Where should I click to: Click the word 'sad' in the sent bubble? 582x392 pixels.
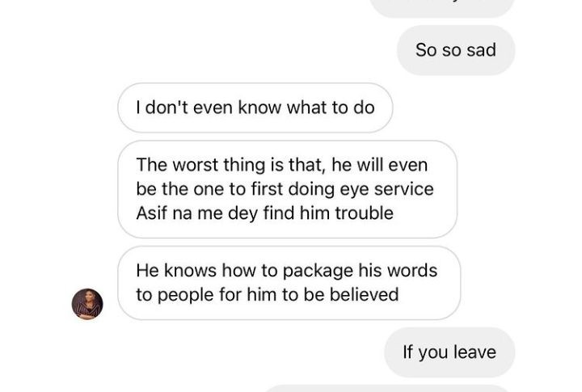(x=481, y=50)
